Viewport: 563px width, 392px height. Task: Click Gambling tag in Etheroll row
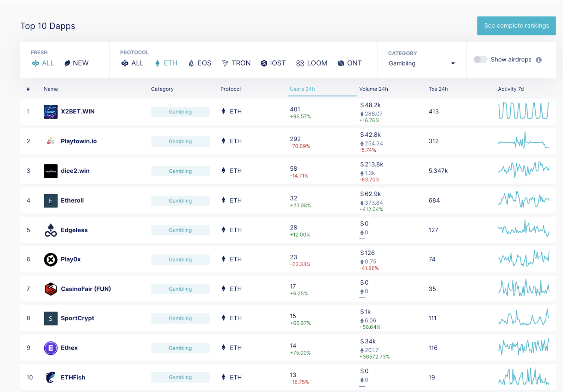(180, 201)
